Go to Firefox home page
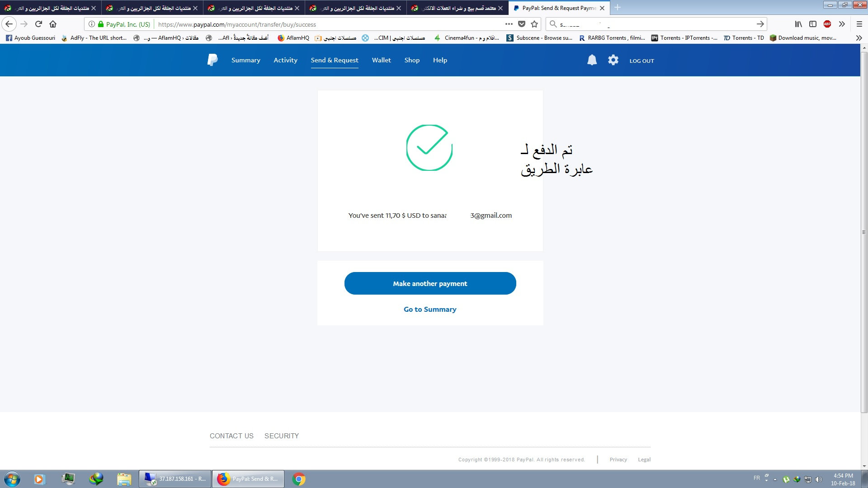The image size is (868, 488). [53, 24]
